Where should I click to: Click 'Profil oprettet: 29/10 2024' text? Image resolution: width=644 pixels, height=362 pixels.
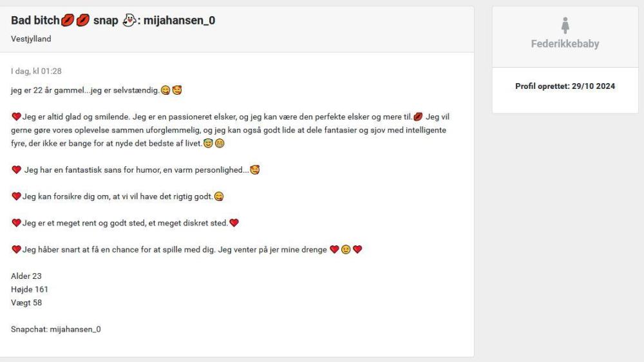tap(565, 86)
